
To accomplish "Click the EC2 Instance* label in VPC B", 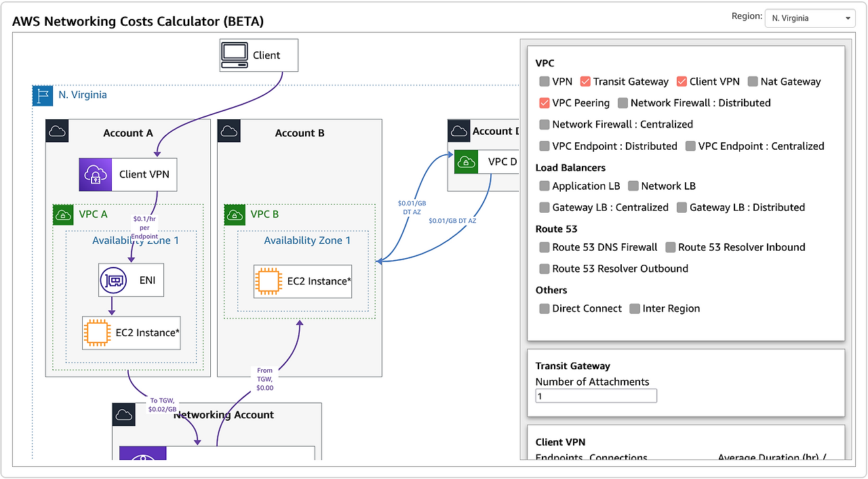I will (319, 281).
